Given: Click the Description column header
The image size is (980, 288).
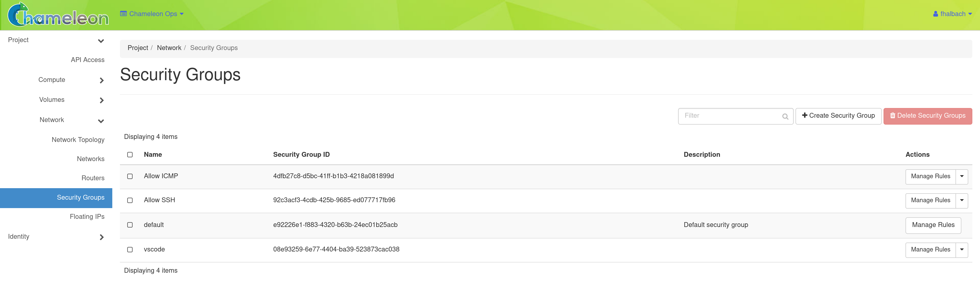Looking at the screenshot, I should pyautogui.click(x=702, y=154).
